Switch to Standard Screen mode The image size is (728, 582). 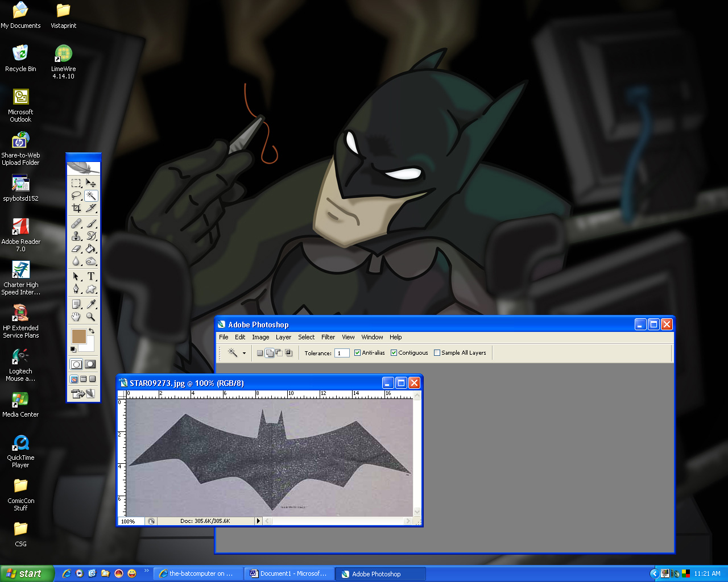74,379
